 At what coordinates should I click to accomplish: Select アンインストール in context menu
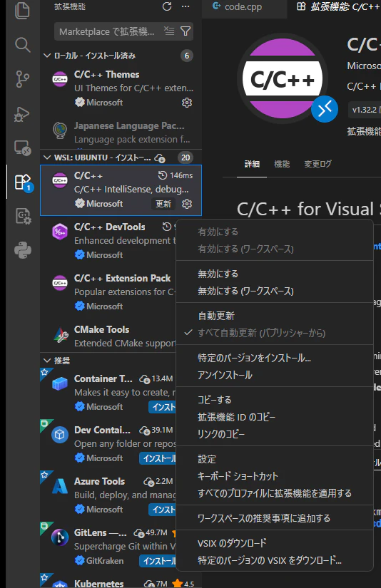pyautogui.click(x=275, y=375)
